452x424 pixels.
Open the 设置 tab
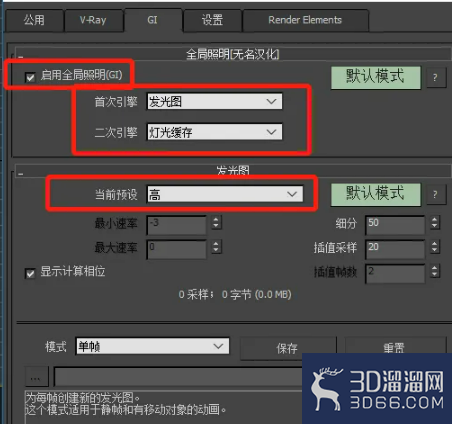(x=212, y=20)
